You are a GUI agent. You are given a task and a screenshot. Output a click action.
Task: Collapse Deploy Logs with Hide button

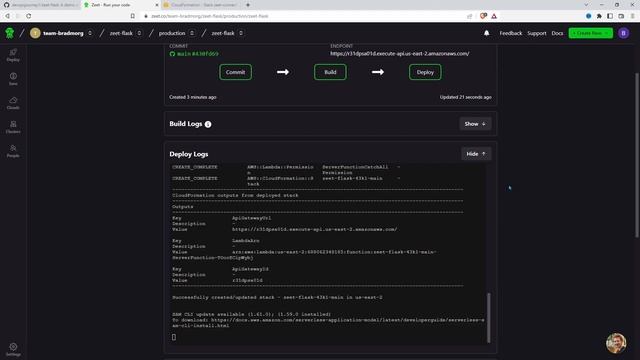point(476,154)
